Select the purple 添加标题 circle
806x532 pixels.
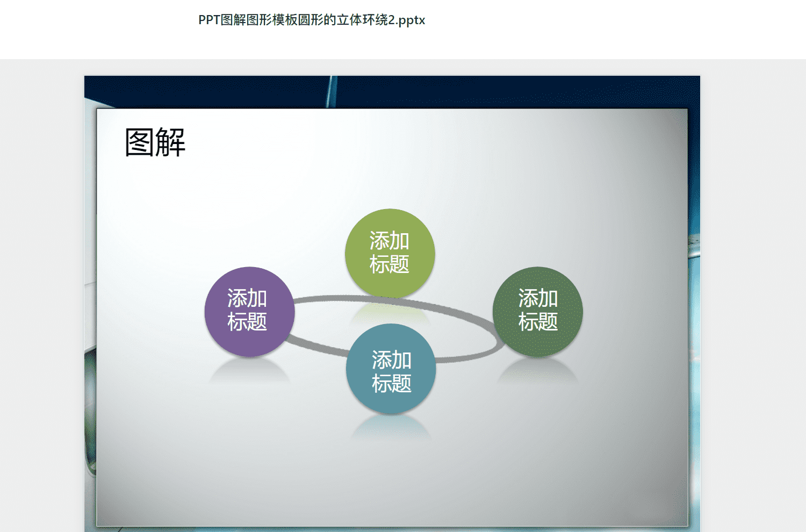pos(249,312)
